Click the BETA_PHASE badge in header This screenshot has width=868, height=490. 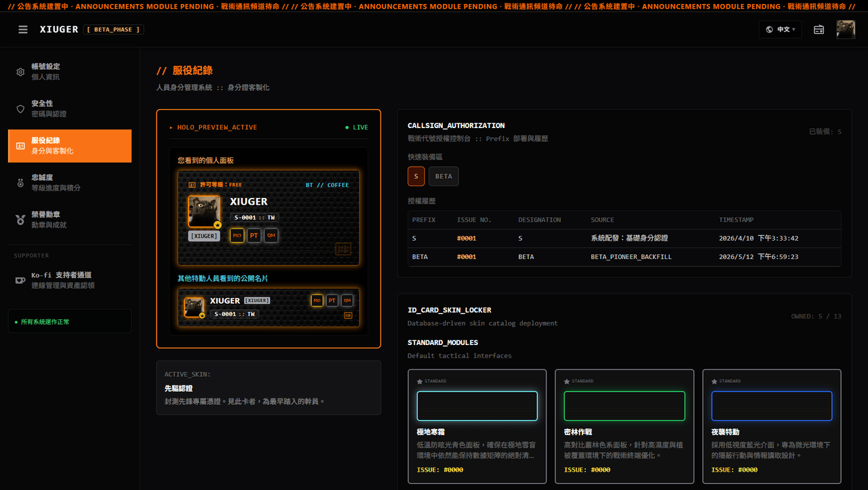pos(114,30)
